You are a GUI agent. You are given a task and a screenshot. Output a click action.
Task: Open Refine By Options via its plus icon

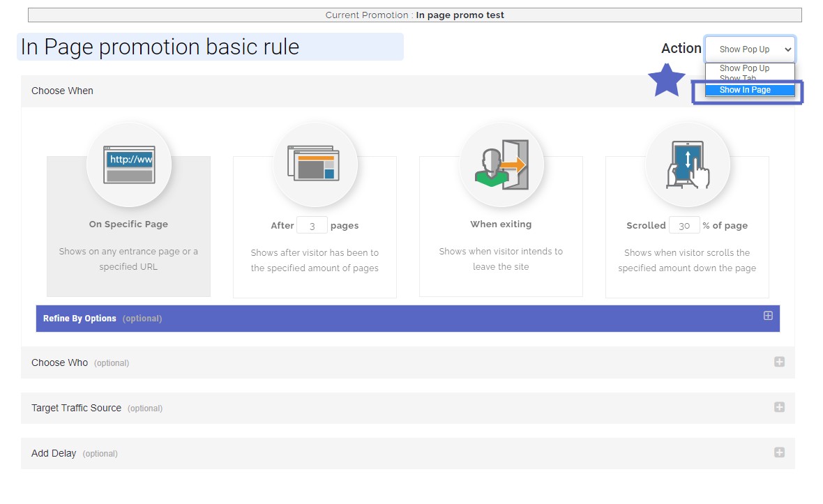coord(768,315)
